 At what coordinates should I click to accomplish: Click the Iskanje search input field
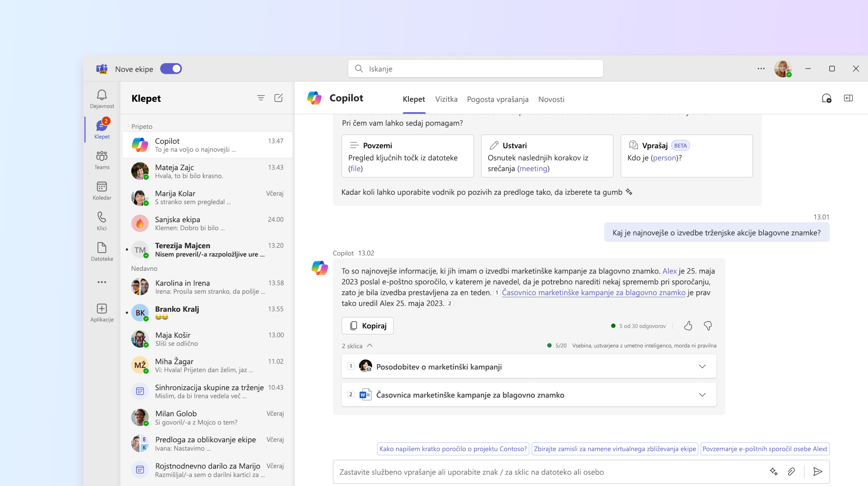coord(476,69)
